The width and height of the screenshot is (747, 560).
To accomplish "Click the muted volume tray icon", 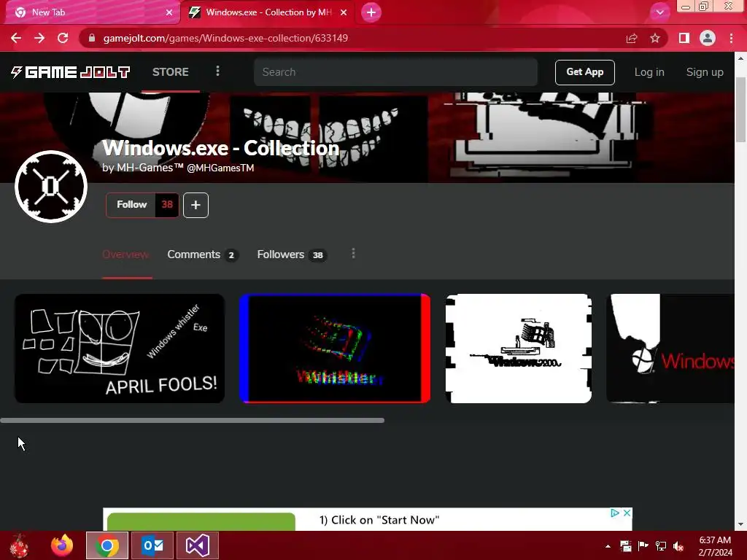I will [678, 545].
